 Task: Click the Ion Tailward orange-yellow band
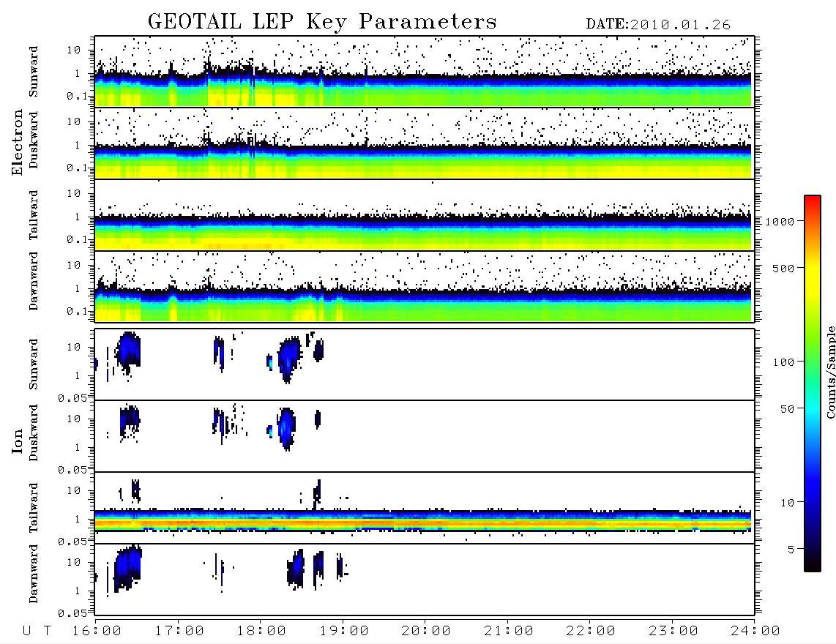[x=423, y=524]
